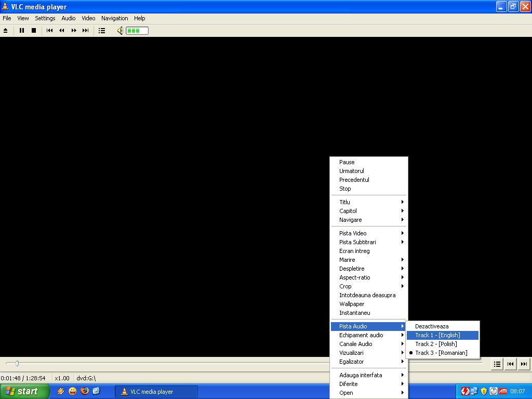Click the ATI tray icon in system tray

503,391
